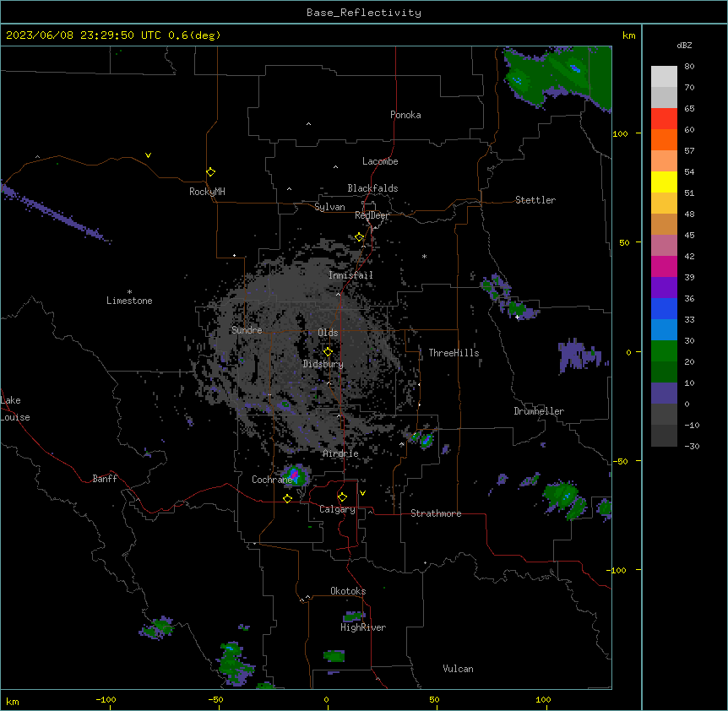
Task: Click the 80 value in the dBZ legend
Action: (x=689, y=67)
